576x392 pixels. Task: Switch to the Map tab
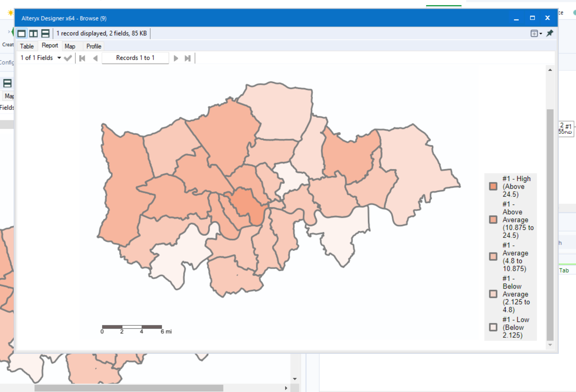70,46
